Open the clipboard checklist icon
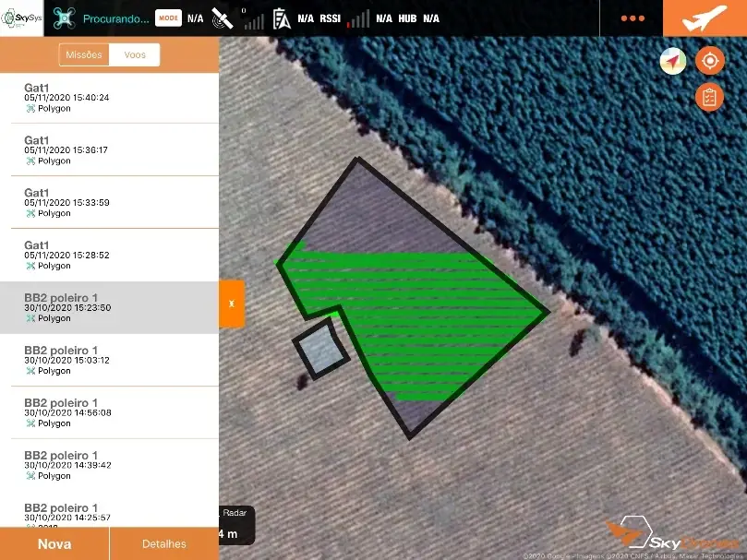Viewport: 747px width, 560px height. [x=709, y=97]
